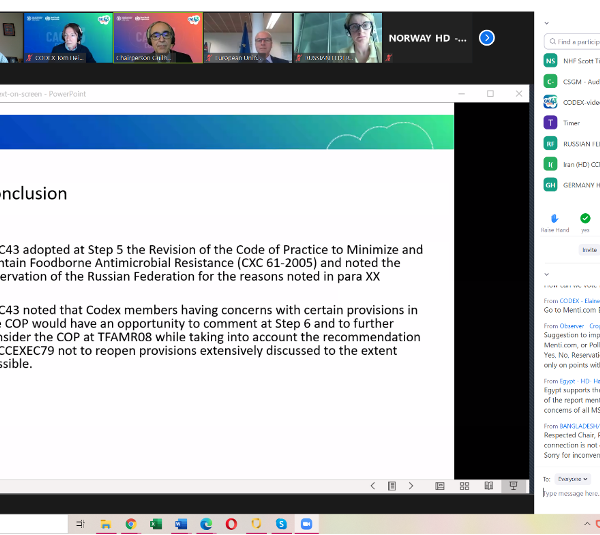
Task: Select Timer in participants list
Action: tap(571, 122)
